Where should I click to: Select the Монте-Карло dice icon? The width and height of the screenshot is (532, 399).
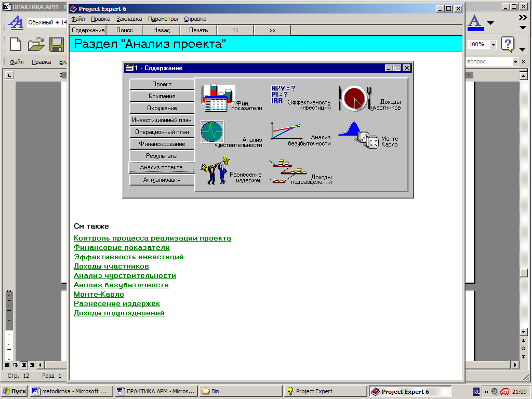point(358,134)
